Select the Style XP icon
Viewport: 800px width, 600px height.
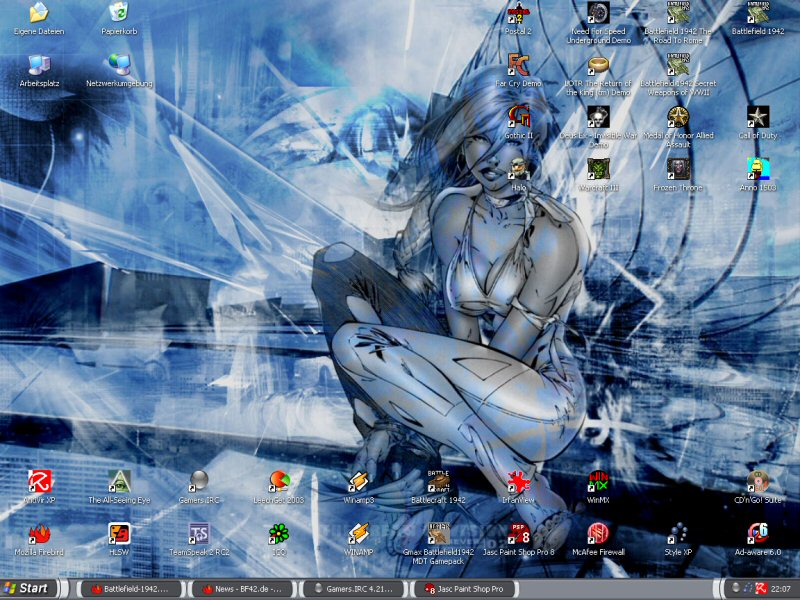coord(678,534)
